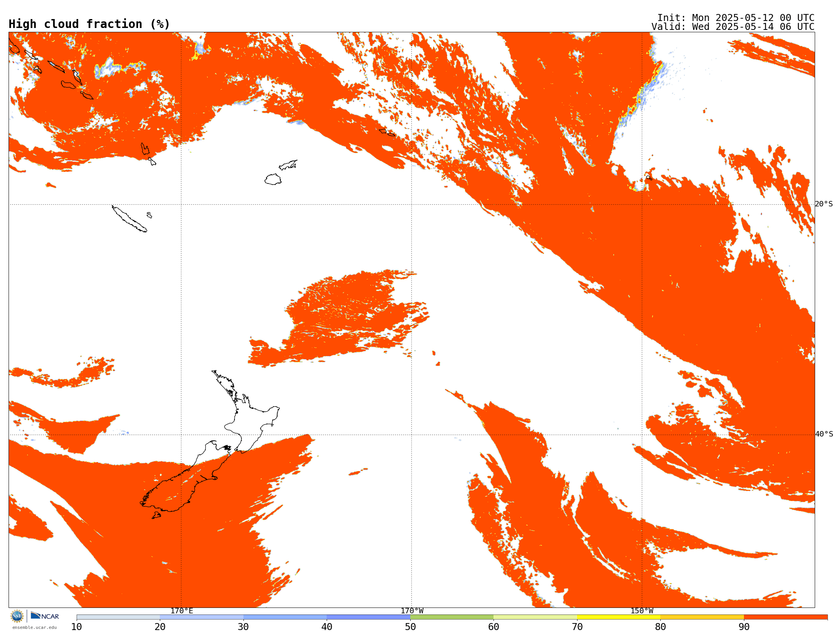Image resolution: width=840 pixels, height=632 pixels.
Task: Click the colorbar tick label 90
Action: [x=744, y=627]
